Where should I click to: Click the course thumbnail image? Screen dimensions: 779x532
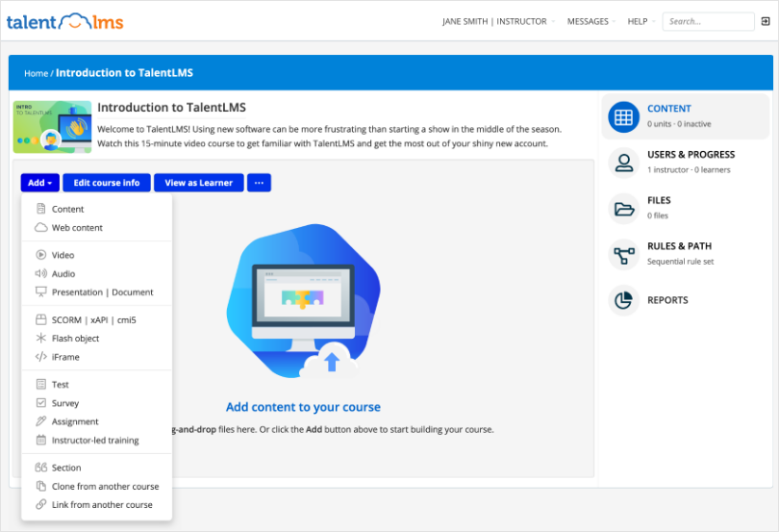tap(52, 127)
